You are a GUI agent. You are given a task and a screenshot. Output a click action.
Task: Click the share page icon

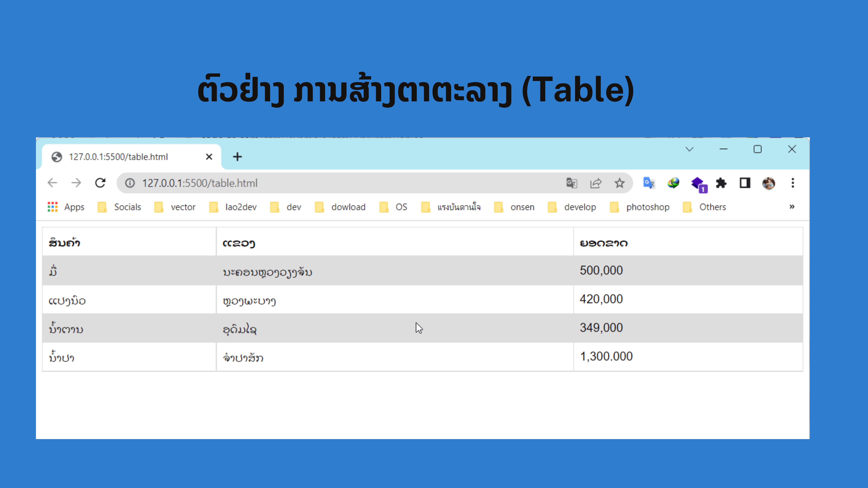click(x=595, y=183)
